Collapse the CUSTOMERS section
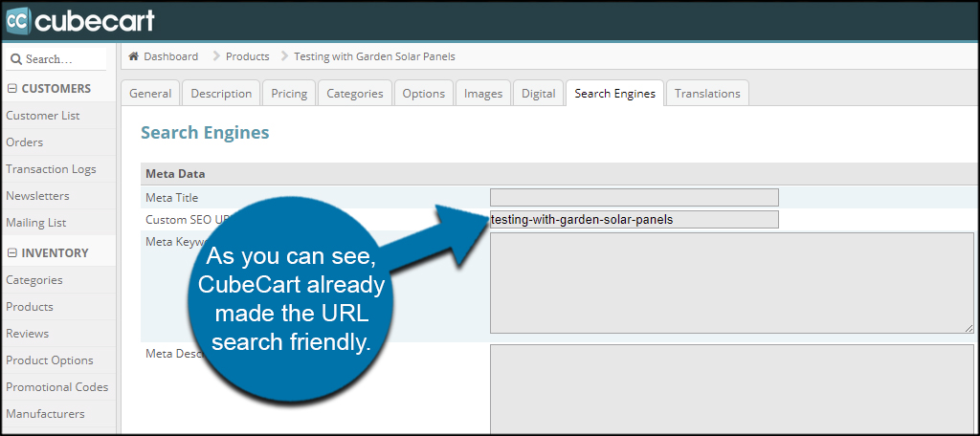Image resolution: width=980 pixels, height=436 pixels. tap(11, 89)
